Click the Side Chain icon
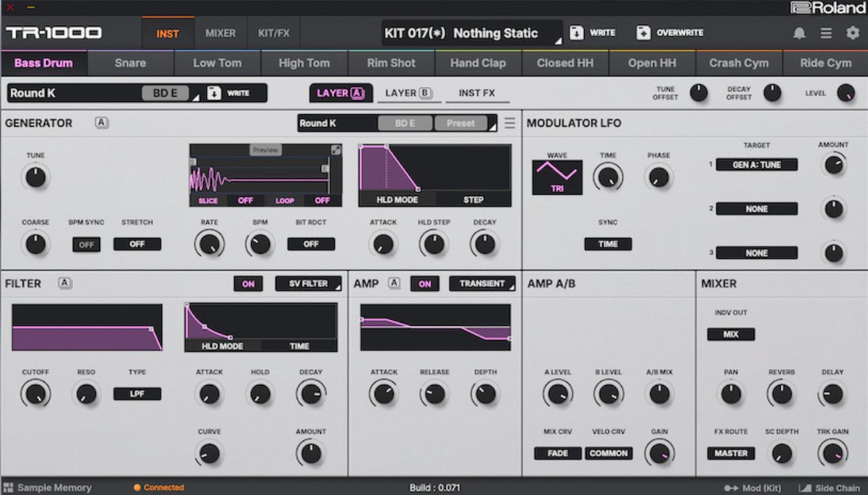This screenshot has width=868, height=495. pos(805,488)
